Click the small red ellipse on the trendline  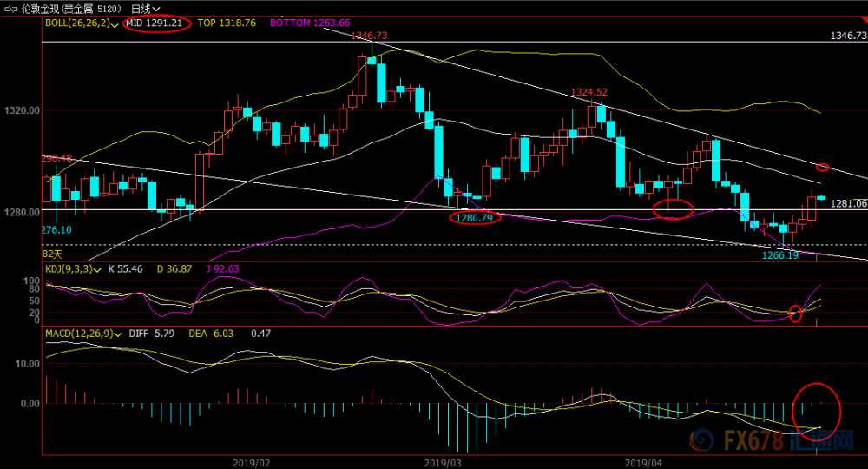(823, 168)
